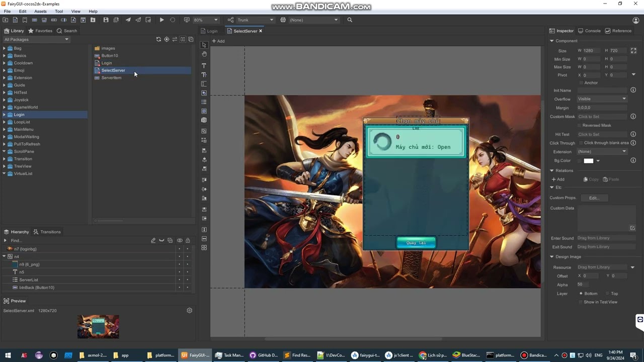
Task: Open the File menu
Action: (x=8, y=11)
